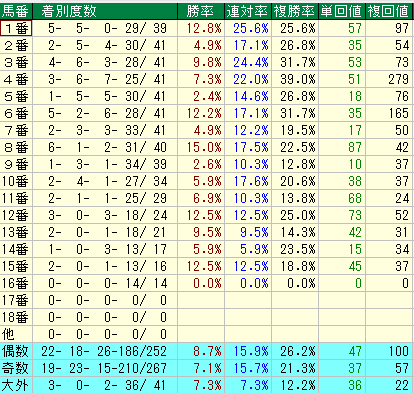414x393 pixels.
Task: Select the 10番 row label
Action: (x=16, y=181)
